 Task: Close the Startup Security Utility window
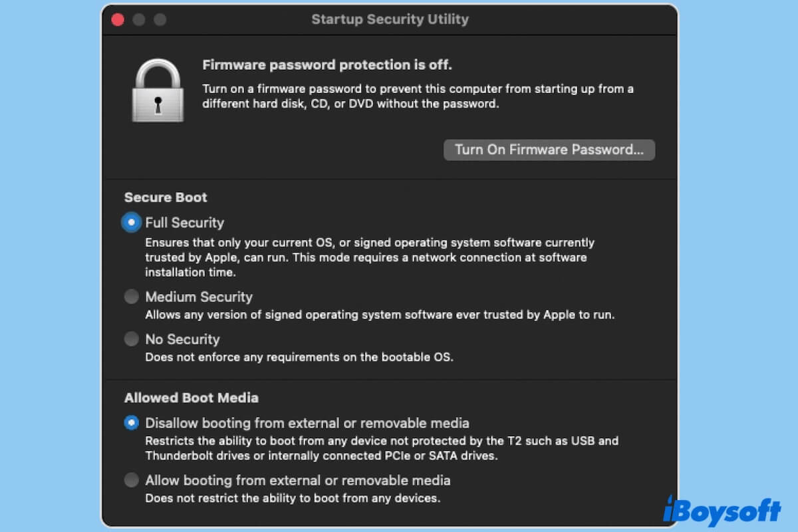coord(118,19)
